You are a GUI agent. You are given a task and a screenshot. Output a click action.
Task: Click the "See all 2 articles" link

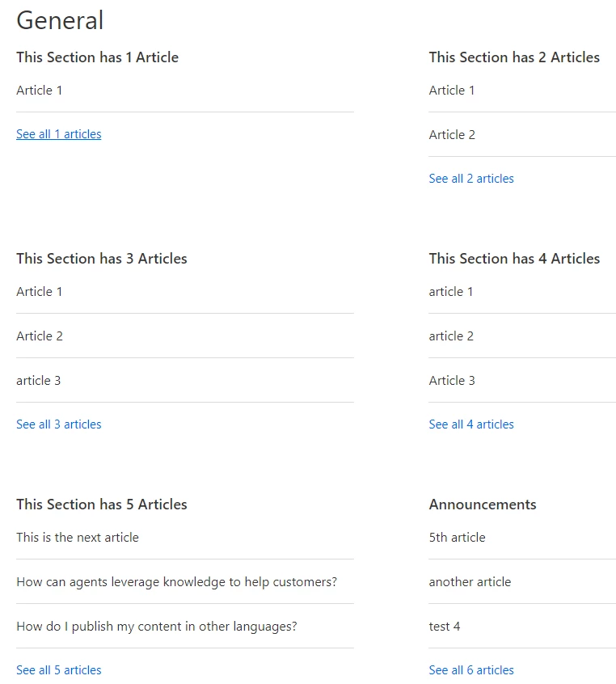471,179
